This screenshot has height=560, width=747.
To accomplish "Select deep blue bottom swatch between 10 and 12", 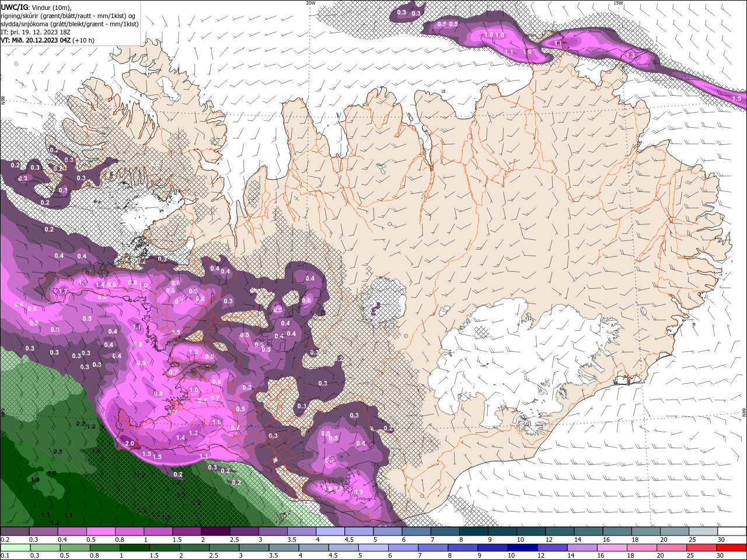I will pos(522,548).
